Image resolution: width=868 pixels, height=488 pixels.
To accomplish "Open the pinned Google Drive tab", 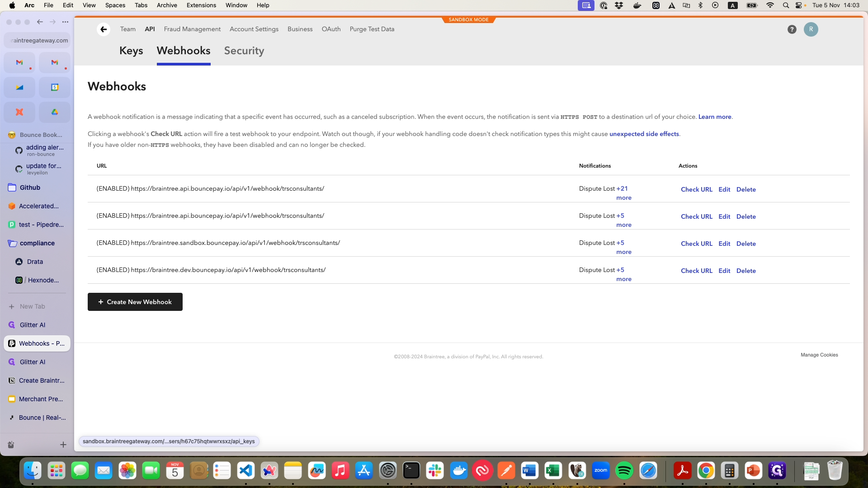I will click(55, 112).
